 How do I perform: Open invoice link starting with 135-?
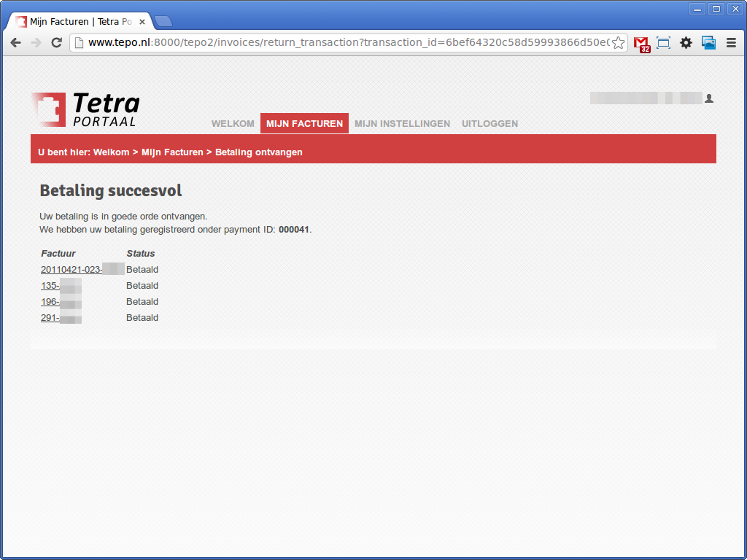50,286
